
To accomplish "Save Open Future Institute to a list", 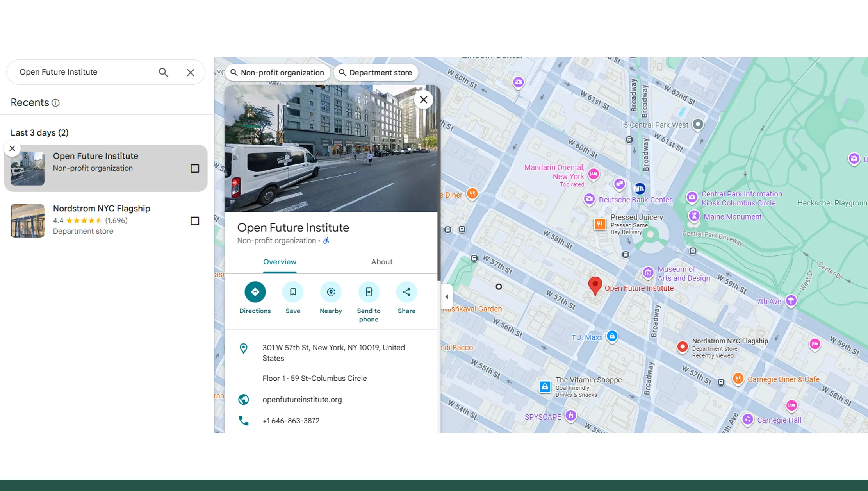I will (292, 292).
